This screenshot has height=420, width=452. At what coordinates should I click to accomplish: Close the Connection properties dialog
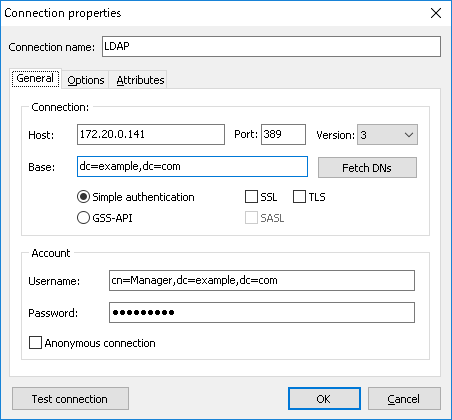pyautogui.click(x=436, y=13)
